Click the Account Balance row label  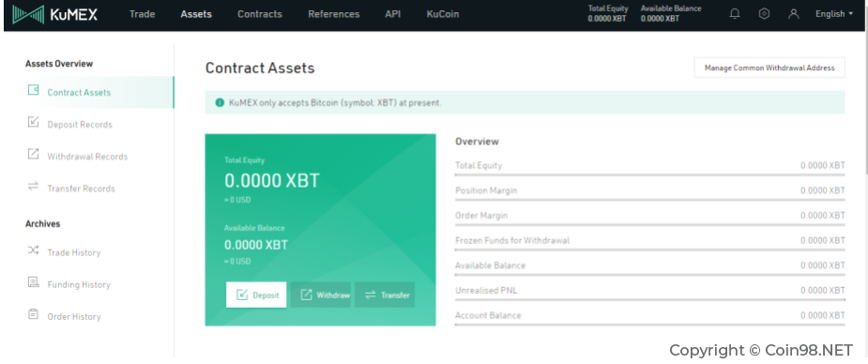click(x=488, y=315)
